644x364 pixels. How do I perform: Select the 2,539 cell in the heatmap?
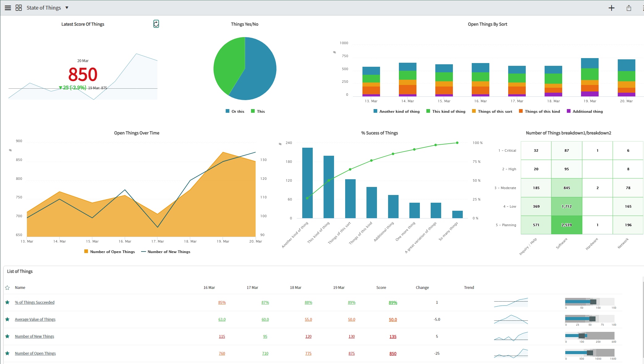567,225
